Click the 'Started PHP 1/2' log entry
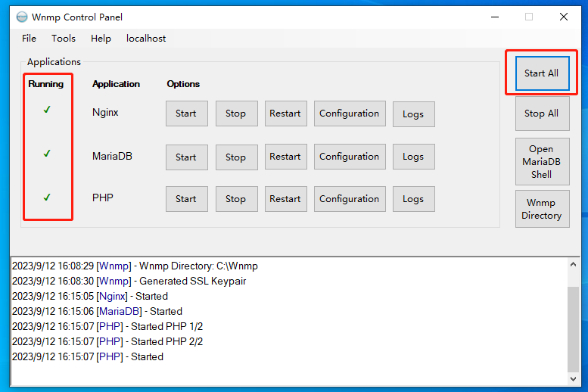 click(x=107, y=326)
